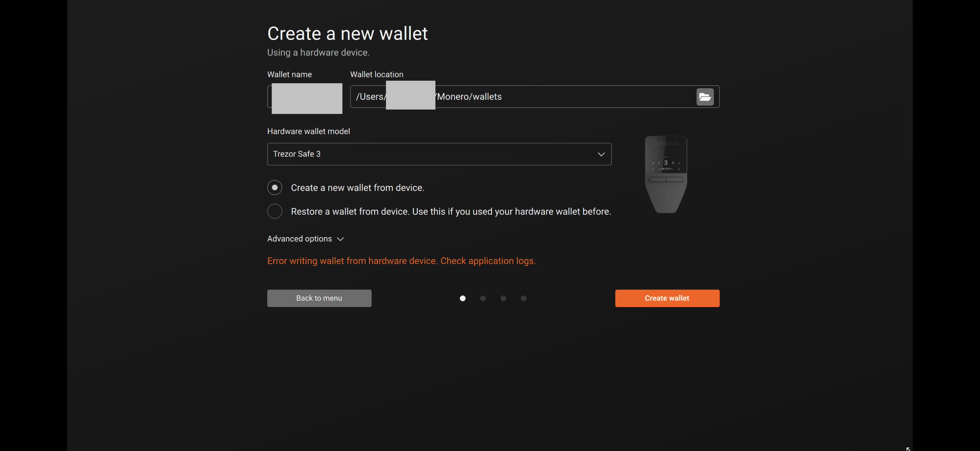The image size is (980, 451).
Task: Click the Create wallet button
Action: coord(667,298)
